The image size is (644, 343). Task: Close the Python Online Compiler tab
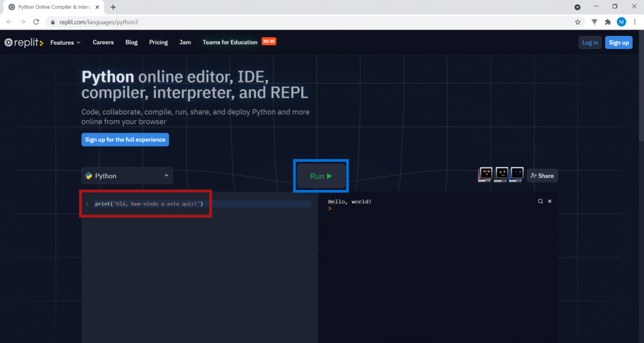coord(97,7)
